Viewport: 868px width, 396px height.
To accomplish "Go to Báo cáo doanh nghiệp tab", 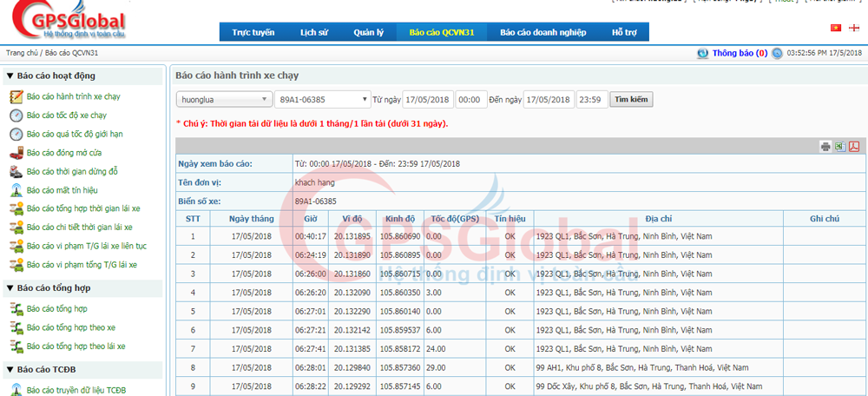I will pos(542,33).
